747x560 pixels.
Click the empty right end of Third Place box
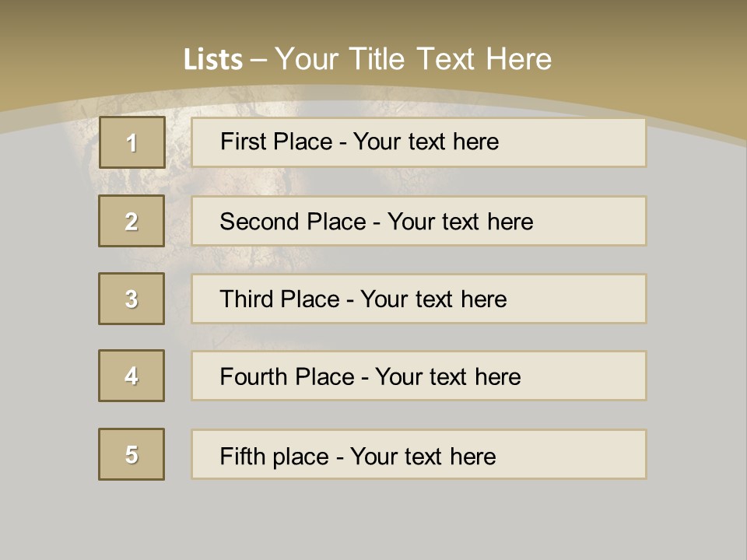point(591,299)
